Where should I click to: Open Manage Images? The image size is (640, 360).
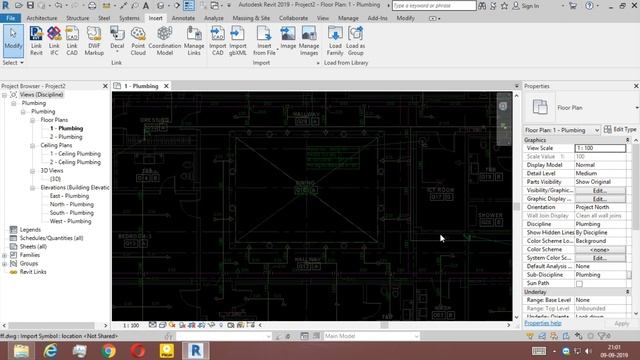click(x=309, y=40)
